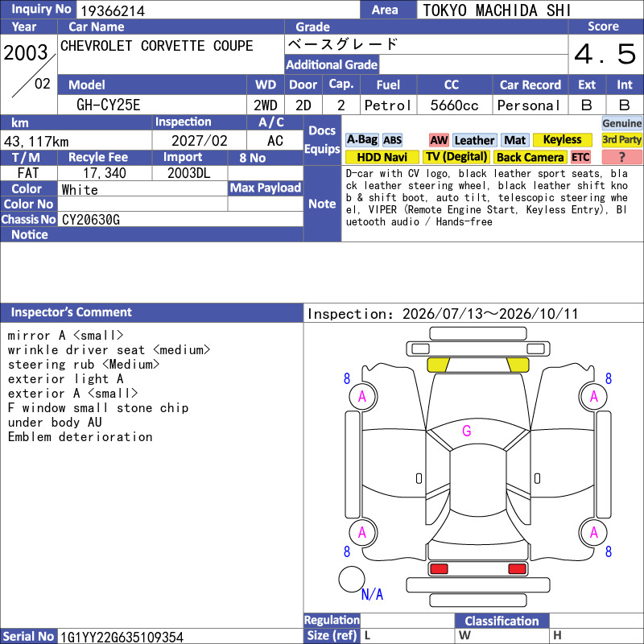Click the A-Bag equipment badge
The width and height of the screenshot is (644, 644).
pos(361,140)
